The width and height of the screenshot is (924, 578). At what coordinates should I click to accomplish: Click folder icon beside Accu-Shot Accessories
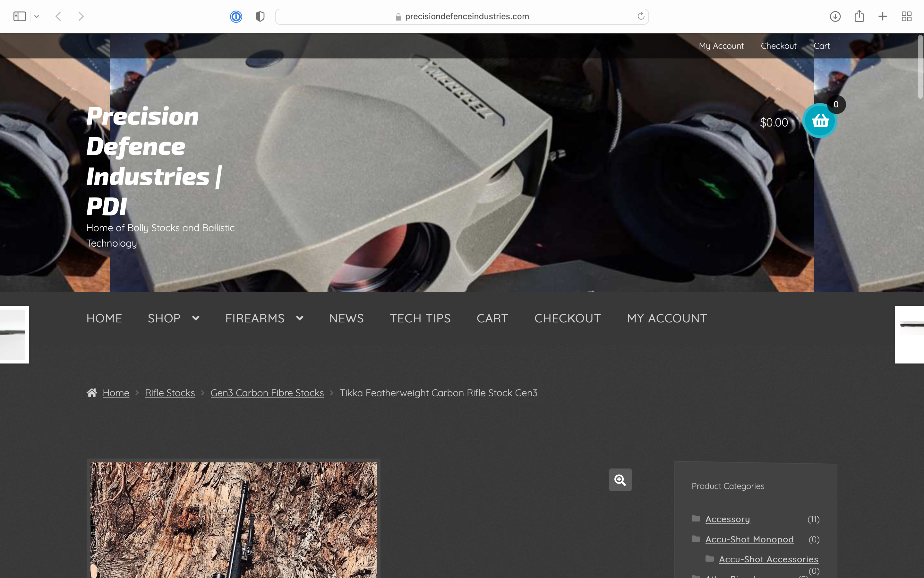(709, 558)
